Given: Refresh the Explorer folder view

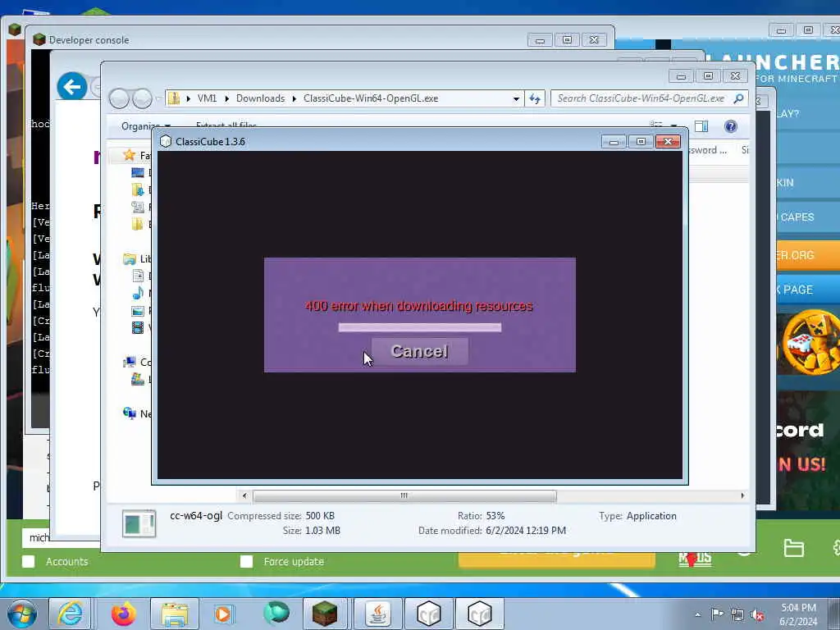Looking at the screenshot, I should click(535, 98).
